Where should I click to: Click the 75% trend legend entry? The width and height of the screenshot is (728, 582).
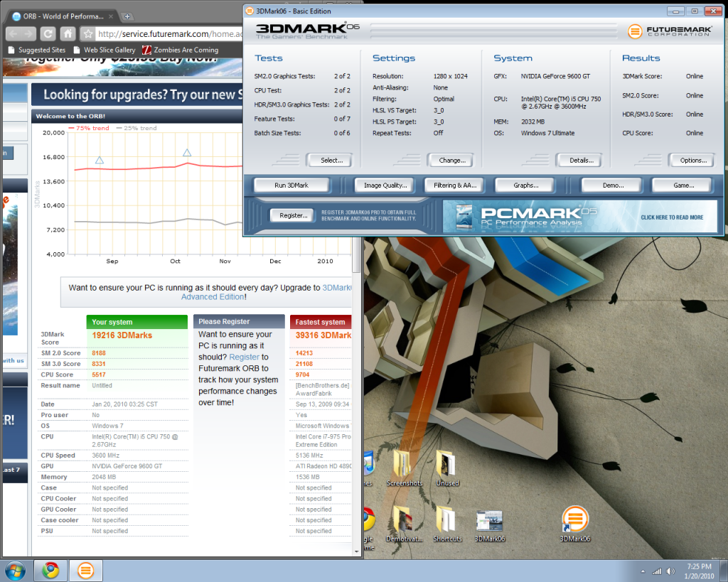(x=89, y=128)
